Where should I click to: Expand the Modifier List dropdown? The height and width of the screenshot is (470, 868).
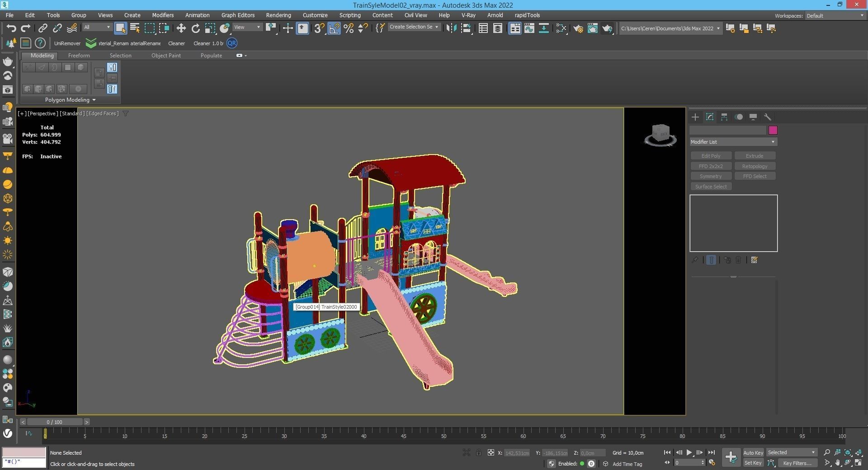click(733, 142)
